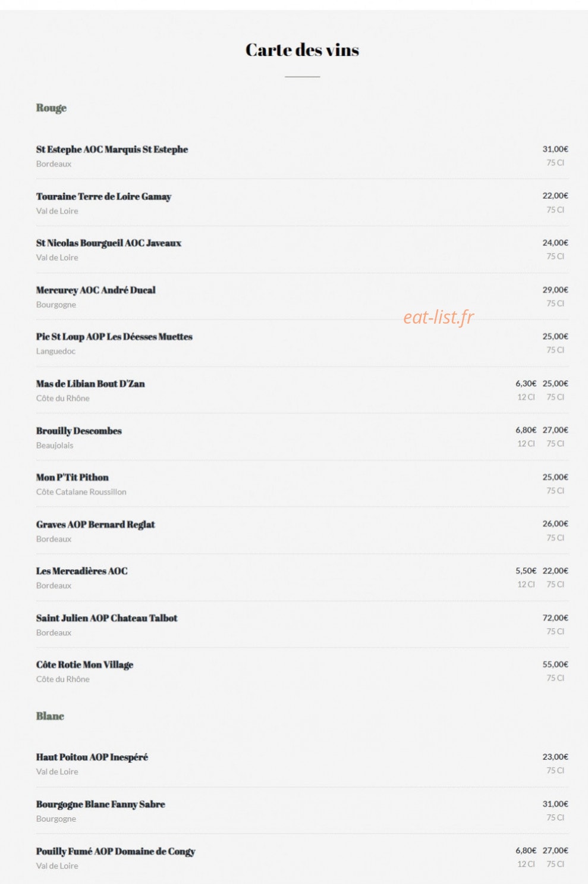The height and width of the screenshot is (884, 588).
Task: Click Mercurey AOC André Ducal wine
Action: click(x=96, y=290)
